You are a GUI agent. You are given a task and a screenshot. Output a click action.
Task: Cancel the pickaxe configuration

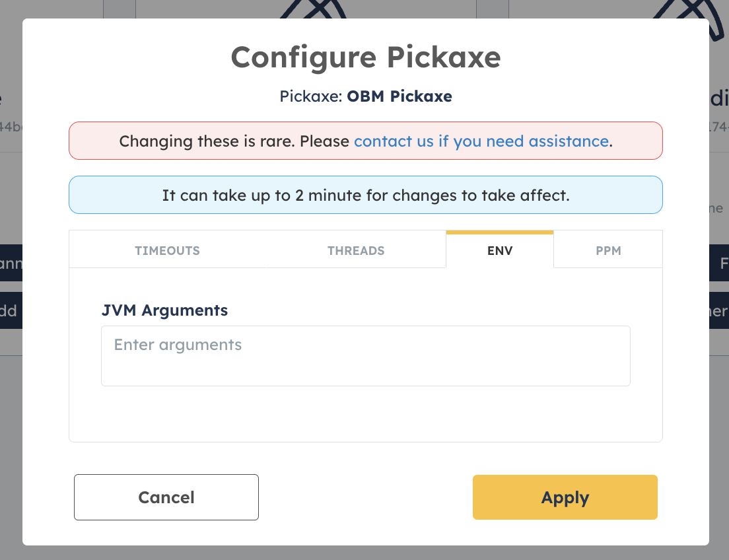(166, 497)
